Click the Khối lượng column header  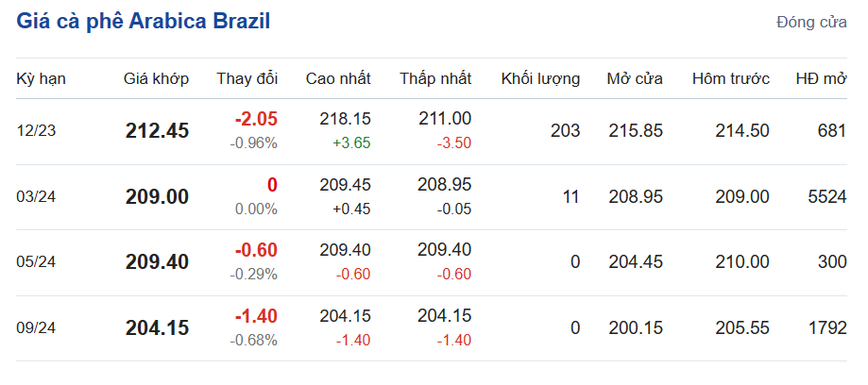click(540, 79)
